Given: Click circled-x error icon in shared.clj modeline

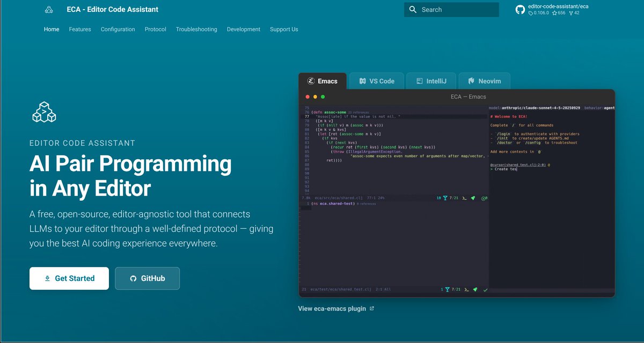Looking at the screenshot, I should (x=484, y=198).
